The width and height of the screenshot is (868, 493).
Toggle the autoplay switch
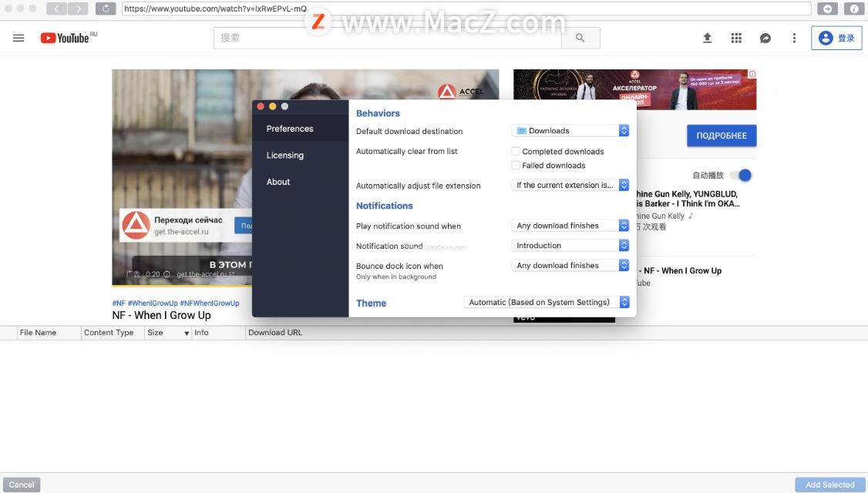[x=741, y=175]
